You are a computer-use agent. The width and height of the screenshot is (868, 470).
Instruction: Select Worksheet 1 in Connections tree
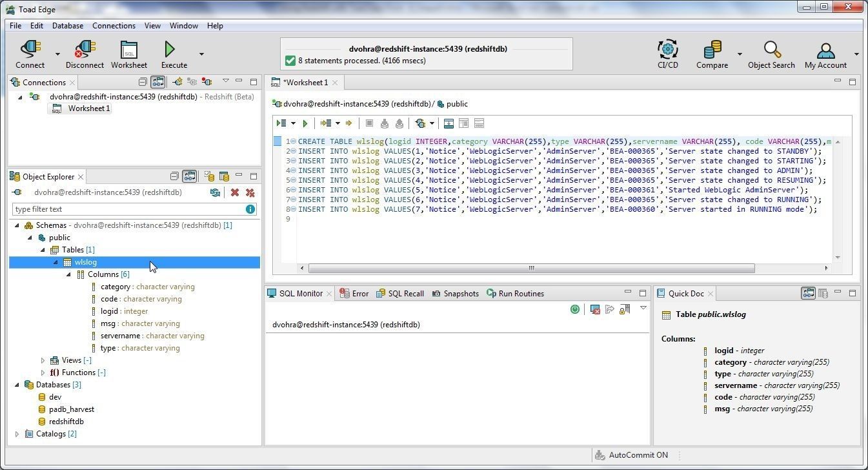coord(81,108)
